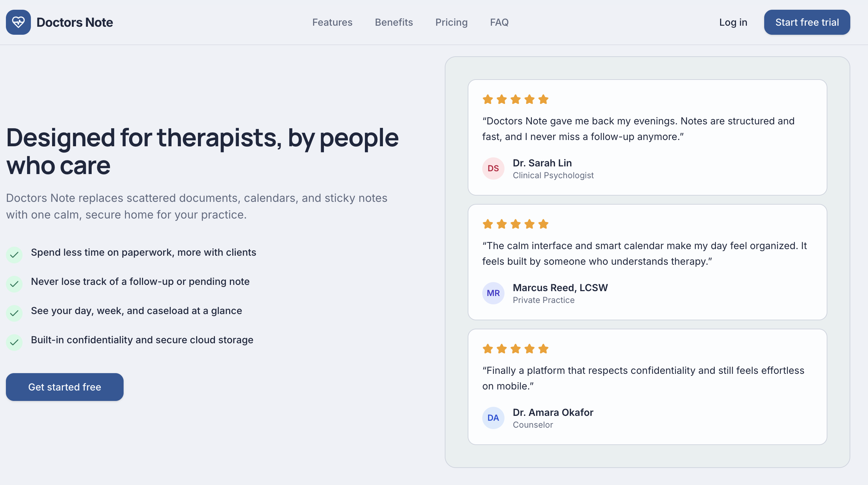This screenshot has height=485, width=868.
Task: Click the text 'Built-in confidentiality and secure cloud storage'
Action: [142, 340]
